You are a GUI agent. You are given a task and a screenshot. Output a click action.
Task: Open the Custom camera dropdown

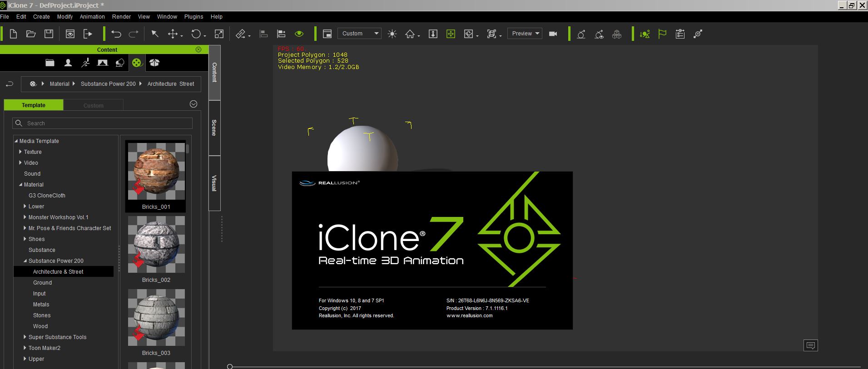pyautogui.click(x=359, y=33)
